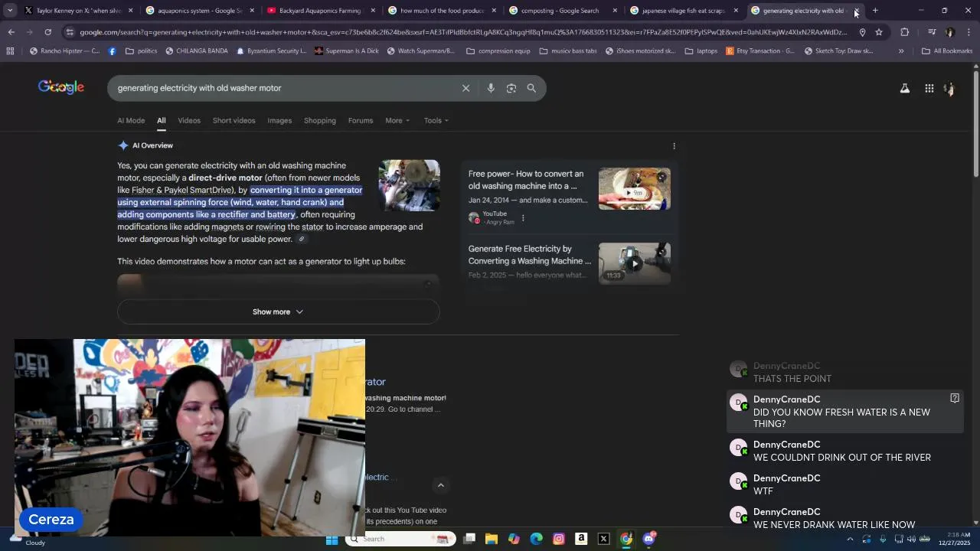Open the bookmarks apps grid shortcut
Screen dimensions: 980x551
[x=10, y=51]
